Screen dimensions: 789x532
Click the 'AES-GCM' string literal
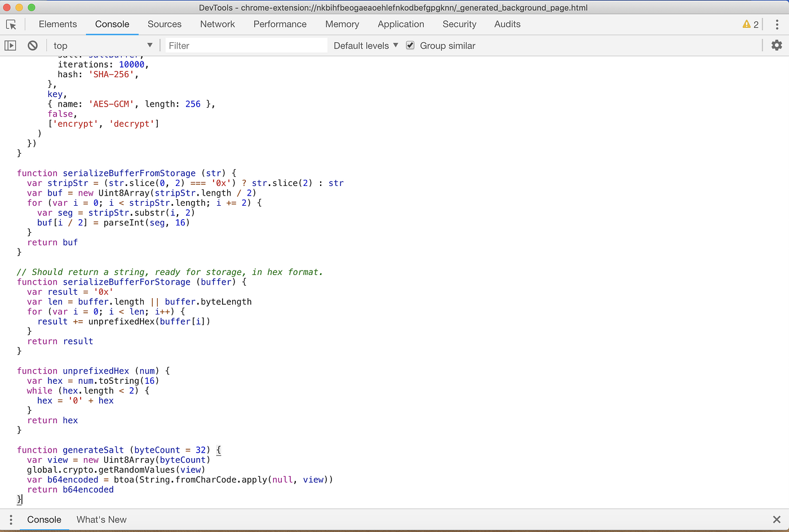point(111,104)
